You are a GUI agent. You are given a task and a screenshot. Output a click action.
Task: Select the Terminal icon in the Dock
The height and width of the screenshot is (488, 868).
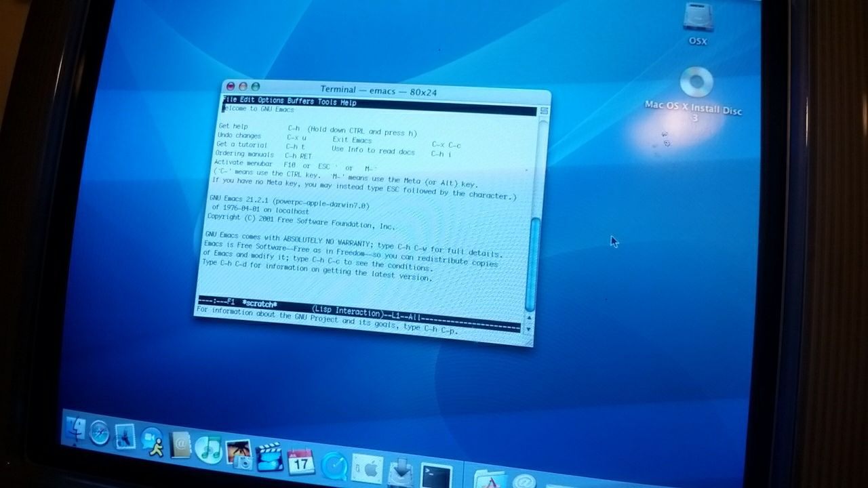click(x=436, y=476)
